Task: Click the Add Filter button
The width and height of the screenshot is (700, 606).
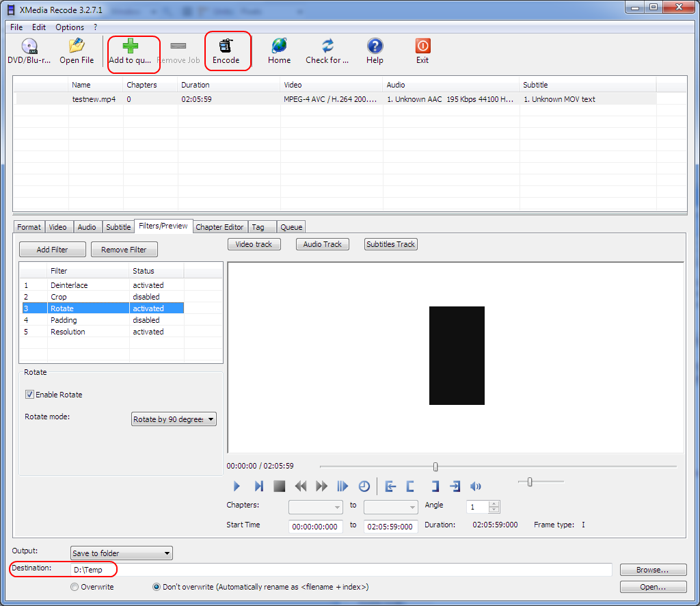Action: (x=52, y=250)
